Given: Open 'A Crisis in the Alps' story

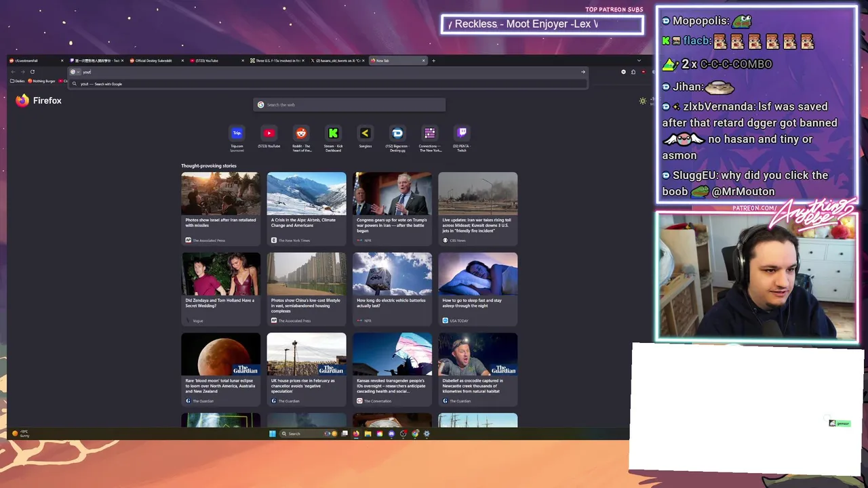Looking at the screenshot, I should 307,208.
